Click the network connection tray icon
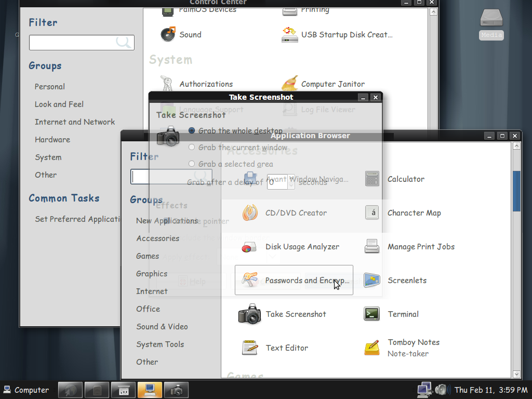 pos(425,390)
